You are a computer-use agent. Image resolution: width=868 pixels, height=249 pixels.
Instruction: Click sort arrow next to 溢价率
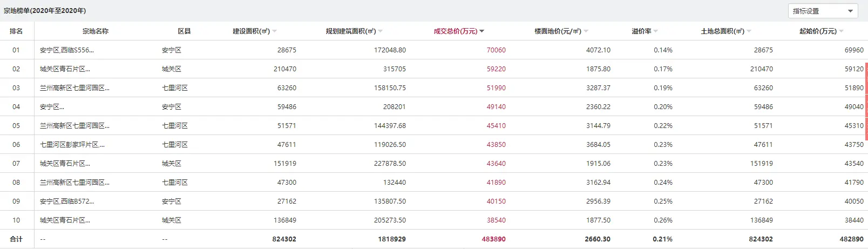[x=656, y=31]
